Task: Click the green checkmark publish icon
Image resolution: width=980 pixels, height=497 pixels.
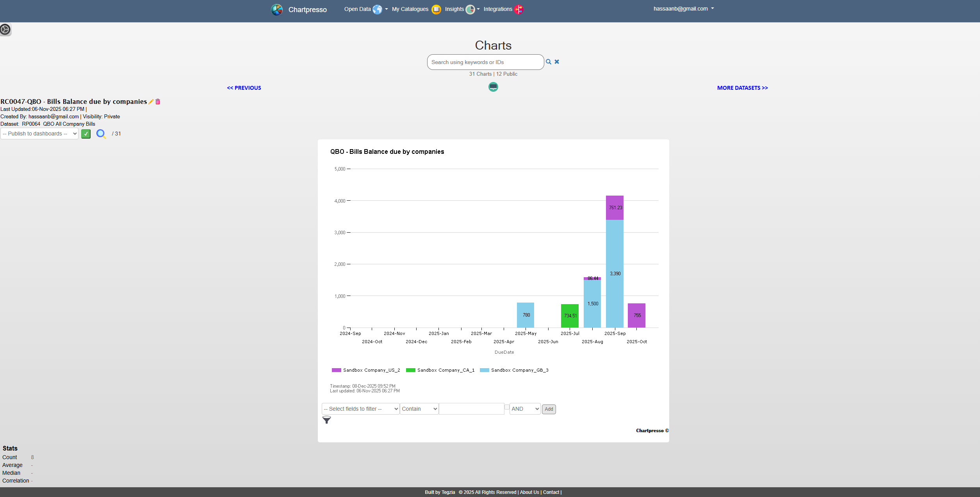Action: [x=86, y=134]
